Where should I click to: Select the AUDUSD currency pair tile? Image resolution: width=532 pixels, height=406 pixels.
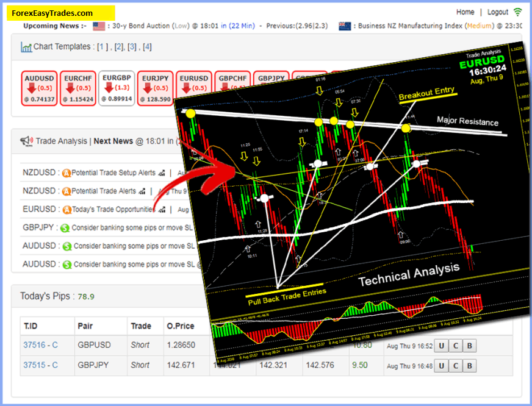[39, 88]
